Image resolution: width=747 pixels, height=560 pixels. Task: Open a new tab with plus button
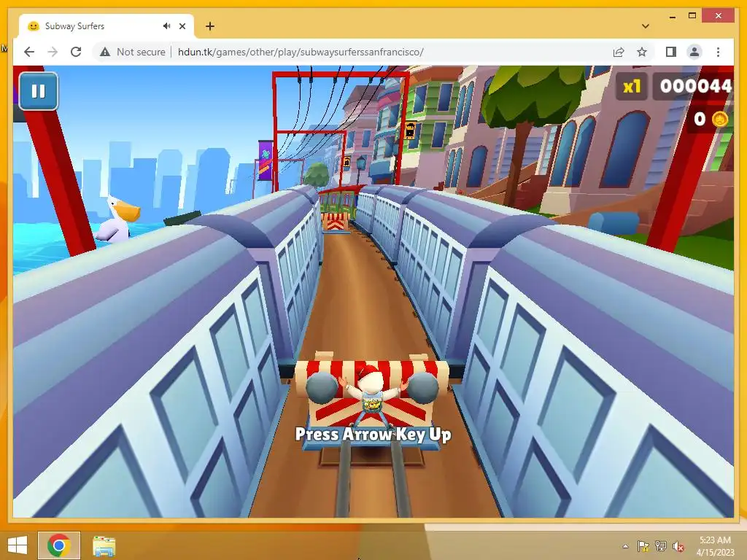[210, 26]
